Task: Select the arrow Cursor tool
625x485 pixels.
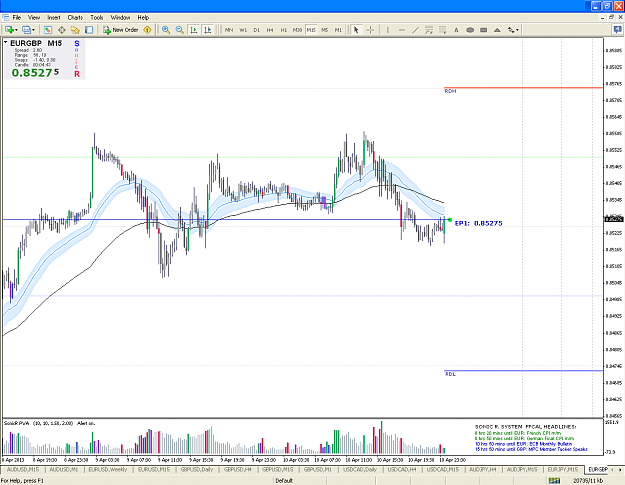Action: (356, 30)
